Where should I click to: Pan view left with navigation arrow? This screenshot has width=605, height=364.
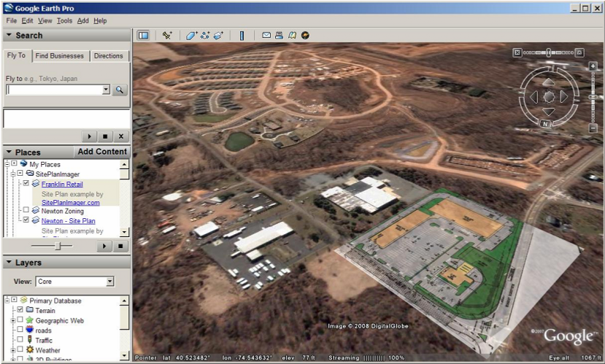(533, 97)
